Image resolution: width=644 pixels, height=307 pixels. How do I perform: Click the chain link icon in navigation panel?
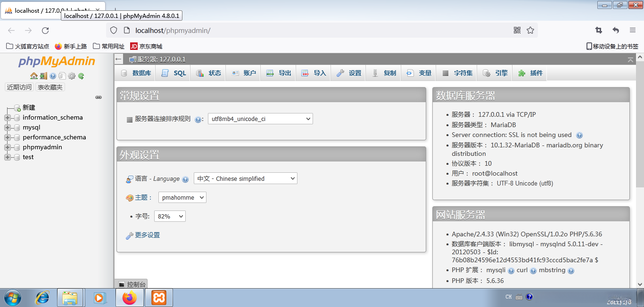(x=99, y=97)
